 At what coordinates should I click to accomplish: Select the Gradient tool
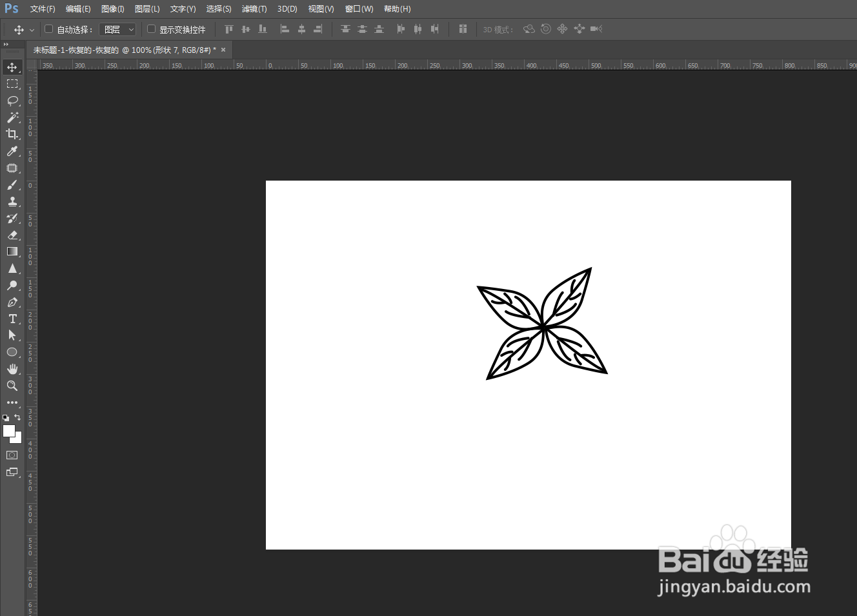click(12, 252)
